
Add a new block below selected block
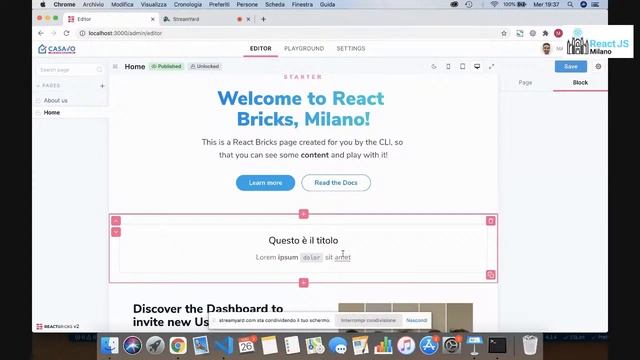[x=303, y=282]
